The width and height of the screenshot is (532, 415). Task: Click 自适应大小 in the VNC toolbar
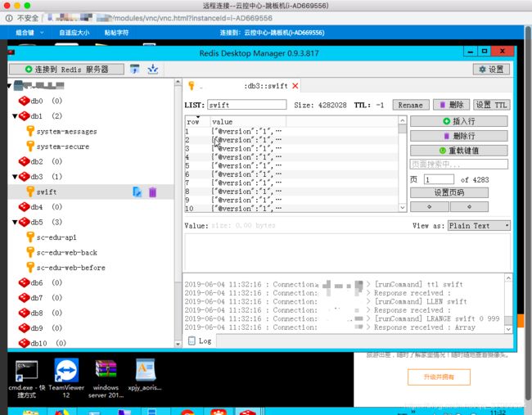pyautogui.click(x=74, y=33)
